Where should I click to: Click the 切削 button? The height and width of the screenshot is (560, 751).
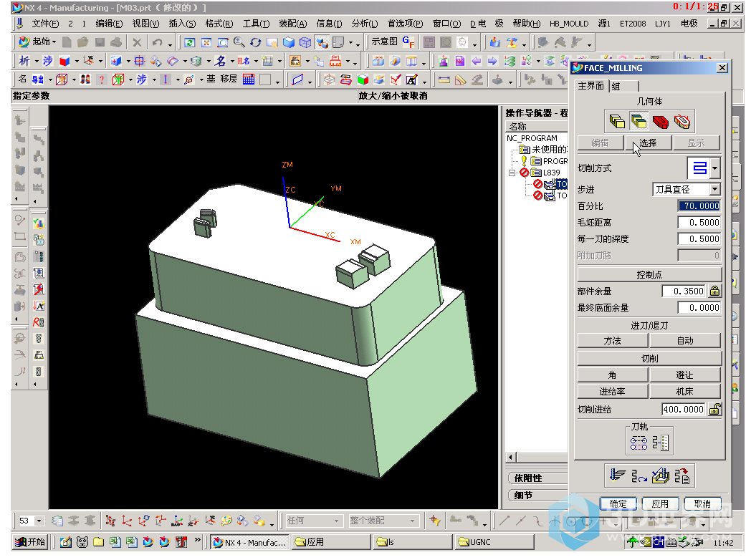[649, 358]
